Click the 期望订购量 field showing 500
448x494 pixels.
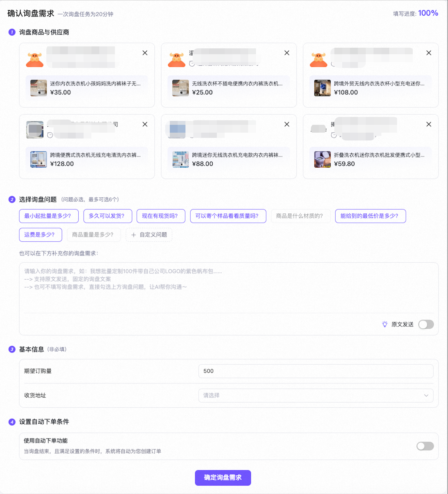pyautogui.click(x=316, y=371)
